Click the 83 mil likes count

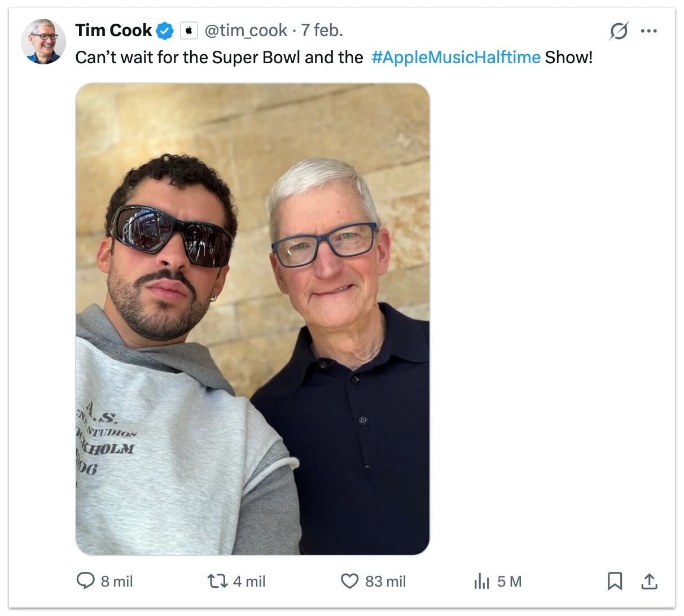(385, 582)
